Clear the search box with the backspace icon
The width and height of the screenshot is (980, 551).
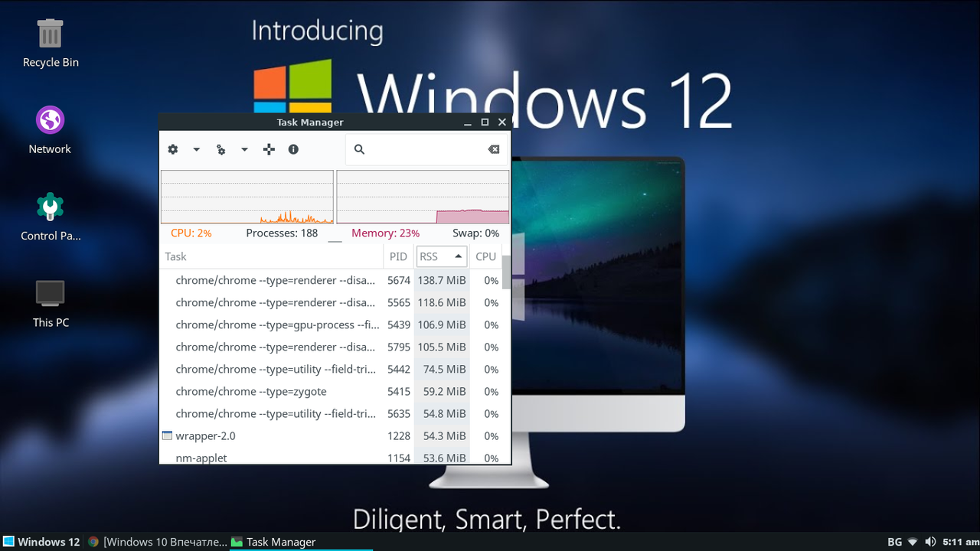[x=494, y=150]
